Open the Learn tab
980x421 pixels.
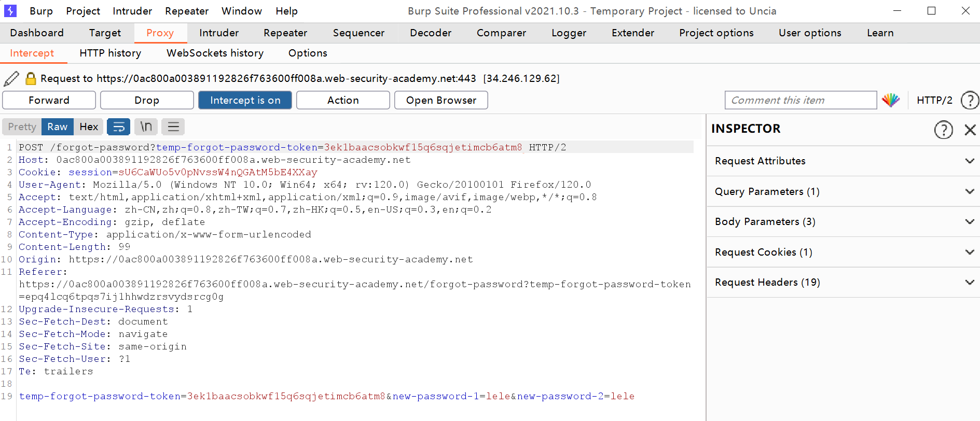point(880,33)
